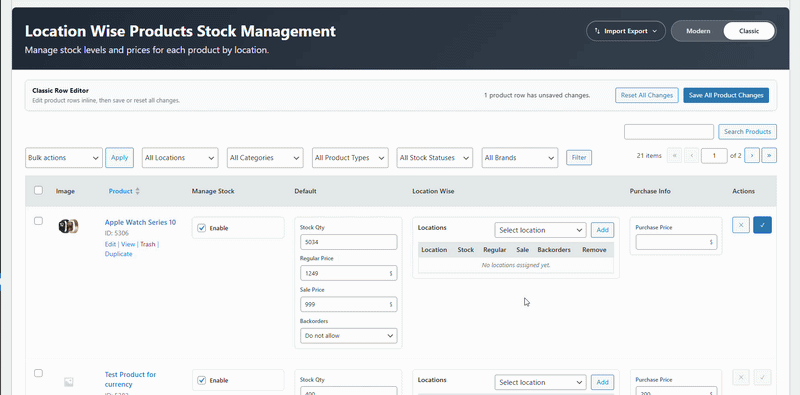The width and height of the screenshot is (800, 395).
Task: Edit Apple Watch Stock Qty field
Action: (348, 242)
